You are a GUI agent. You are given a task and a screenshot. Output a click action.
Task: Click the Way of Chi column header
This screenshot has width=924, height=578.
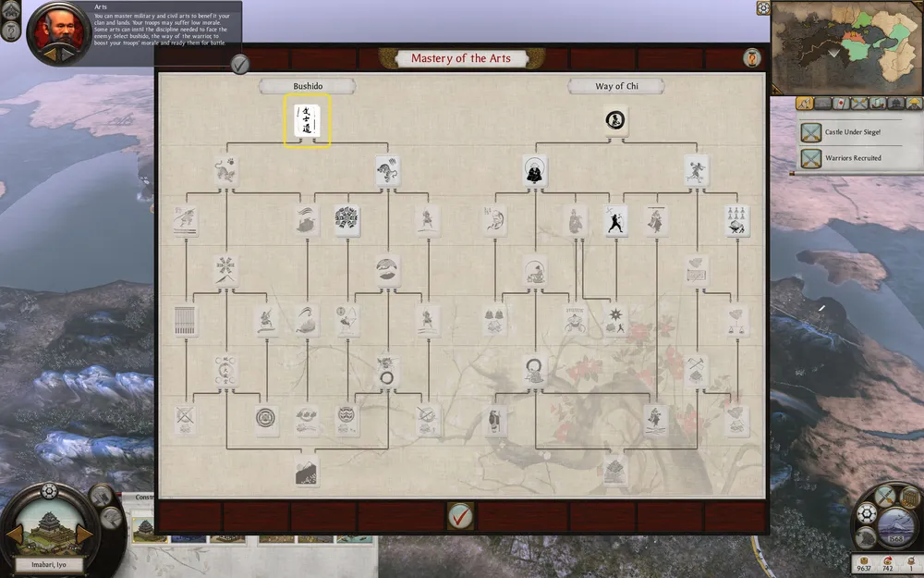pos(616,86)
